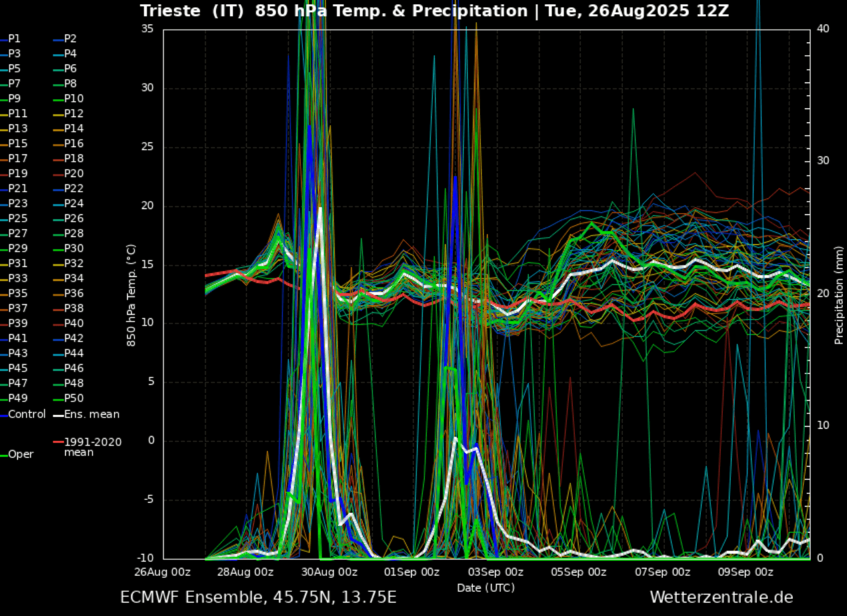Click the Control legend entry

pyautogui.click(x=23, y=414)
